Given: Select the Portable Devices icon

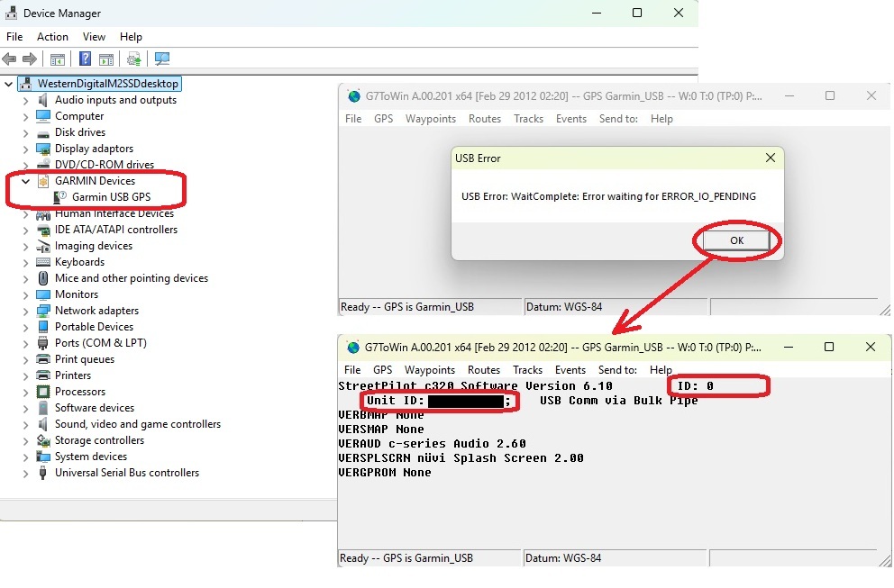Looking at the screenshot, I should point(43,327).
